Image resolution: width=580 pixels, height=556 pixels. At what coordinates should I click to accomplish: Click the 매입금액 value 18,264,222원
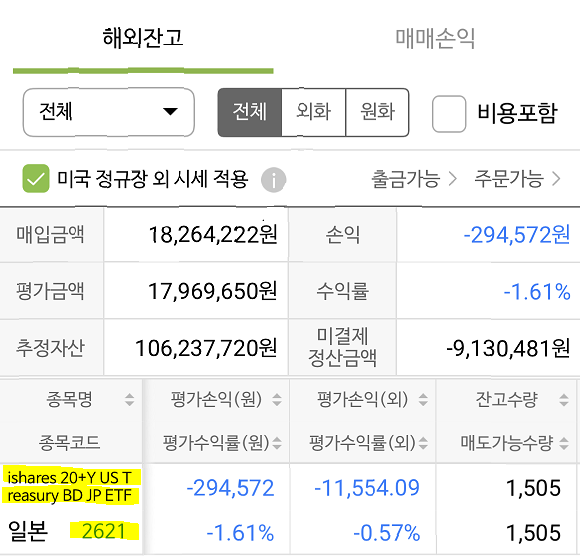click(213, 235)
